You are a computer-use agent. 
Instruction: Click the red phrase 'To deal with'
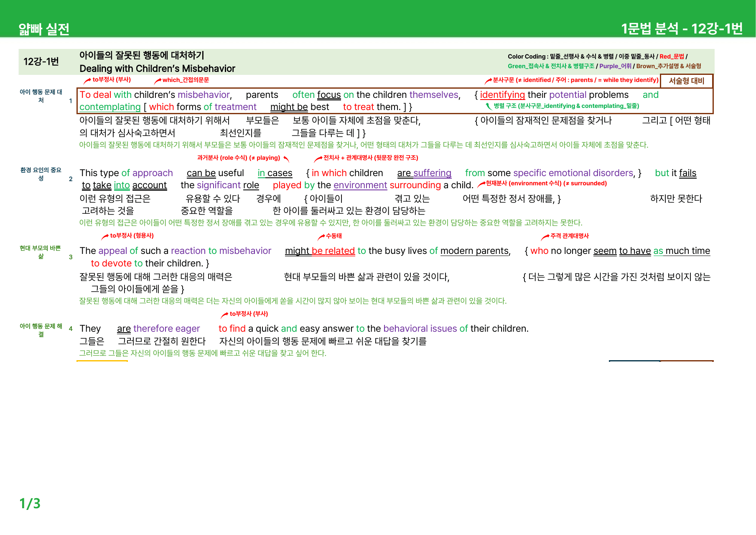[105, 95]
